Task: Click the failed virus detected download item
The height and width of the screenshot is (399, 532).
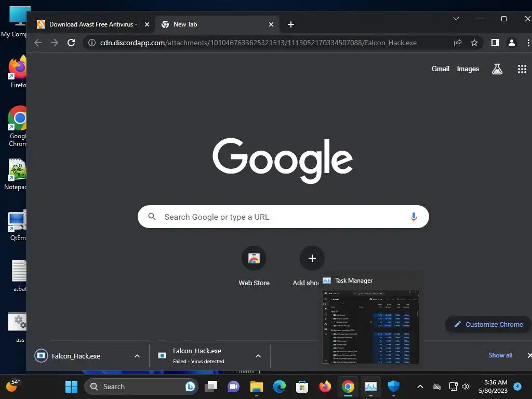Action: point(198,356)
